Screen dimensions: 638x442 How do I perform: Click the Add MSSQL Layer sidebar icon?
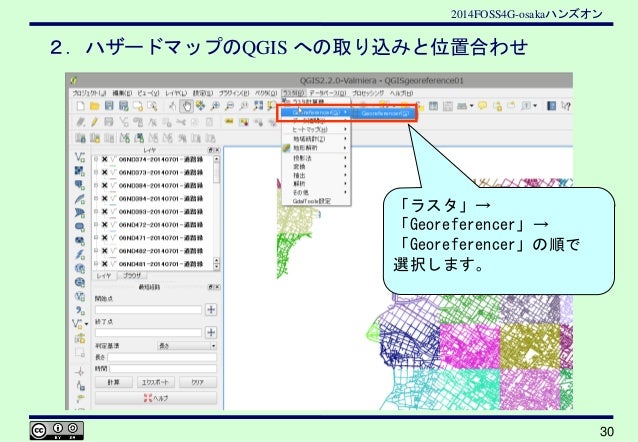pyautogui.click(x=80, y=213)
